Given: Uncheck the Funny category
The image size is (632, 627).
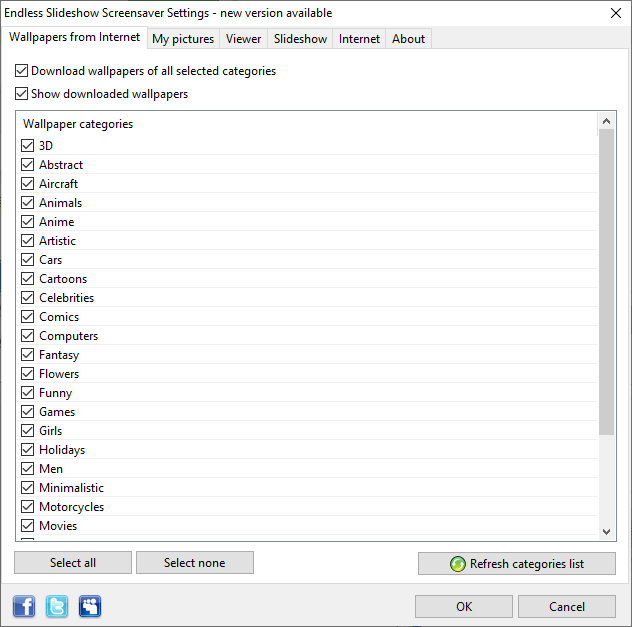Looking at the screenshot, I should click(27, 392).
